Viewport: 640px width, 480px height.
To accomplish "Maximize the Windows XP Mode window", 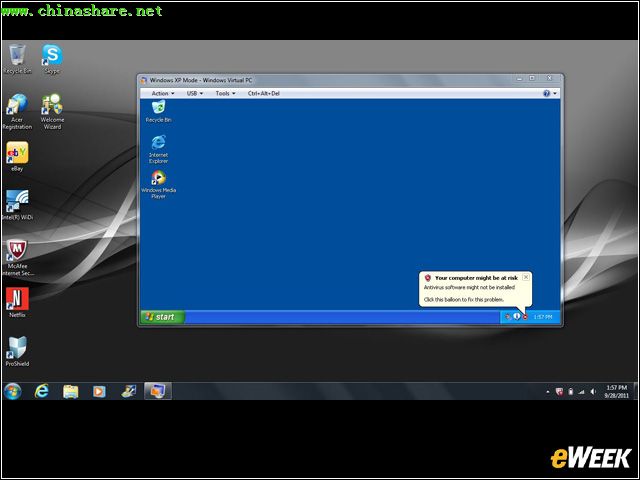I will 532,78.
